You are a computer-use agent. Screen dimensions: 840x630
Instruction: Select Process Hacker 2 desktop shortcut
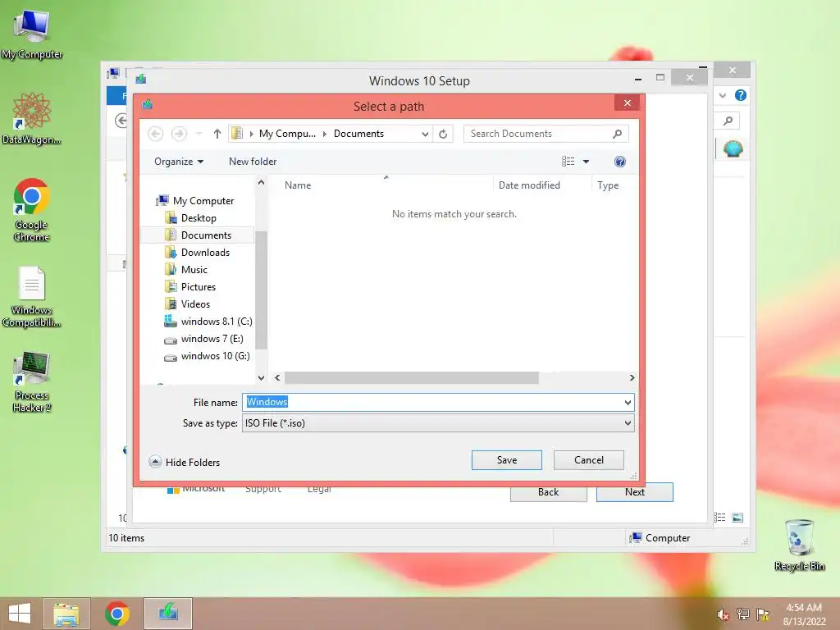[32, 382]
